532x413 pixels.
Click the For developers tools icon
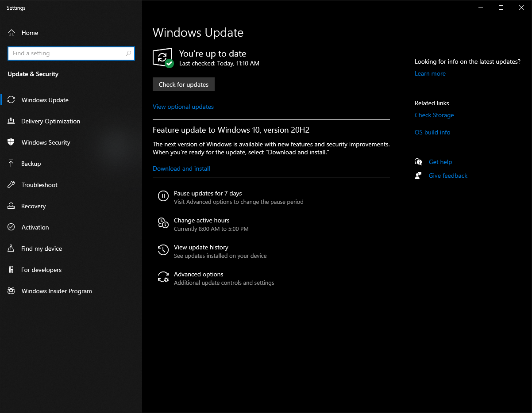[x=12, y=270]
